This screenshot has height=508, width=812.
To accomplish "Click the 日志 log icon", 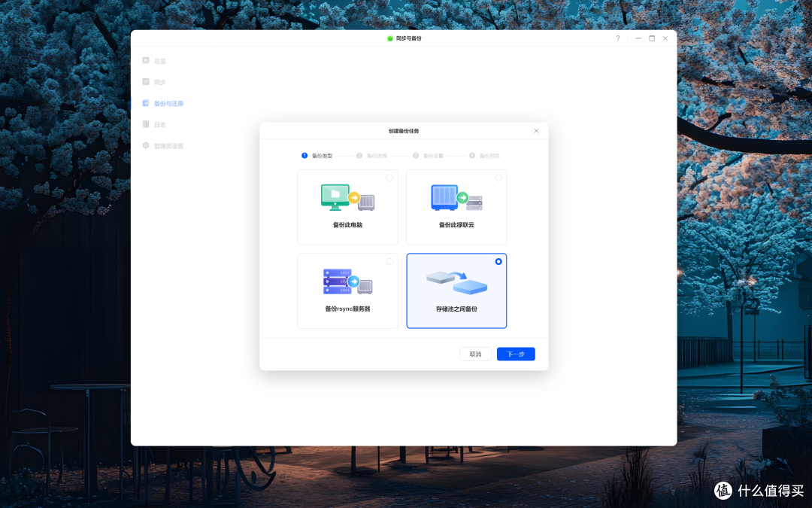I will point(146,124).
